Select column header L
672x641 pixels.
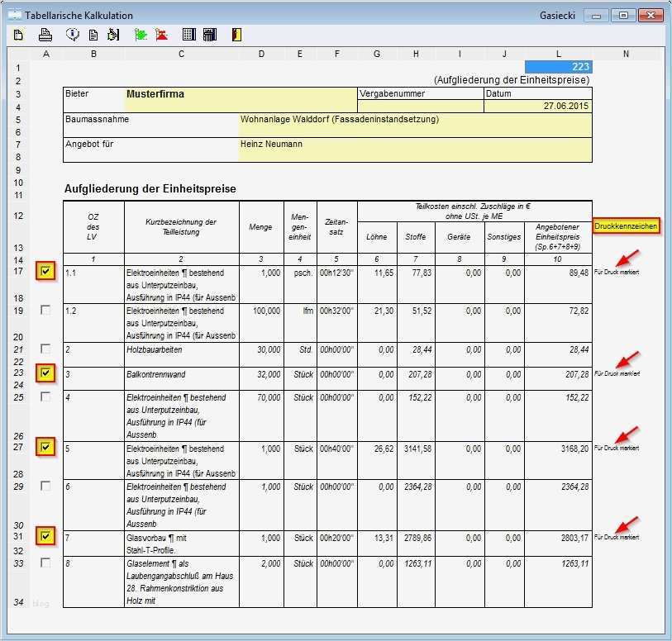tap(559, 54)
